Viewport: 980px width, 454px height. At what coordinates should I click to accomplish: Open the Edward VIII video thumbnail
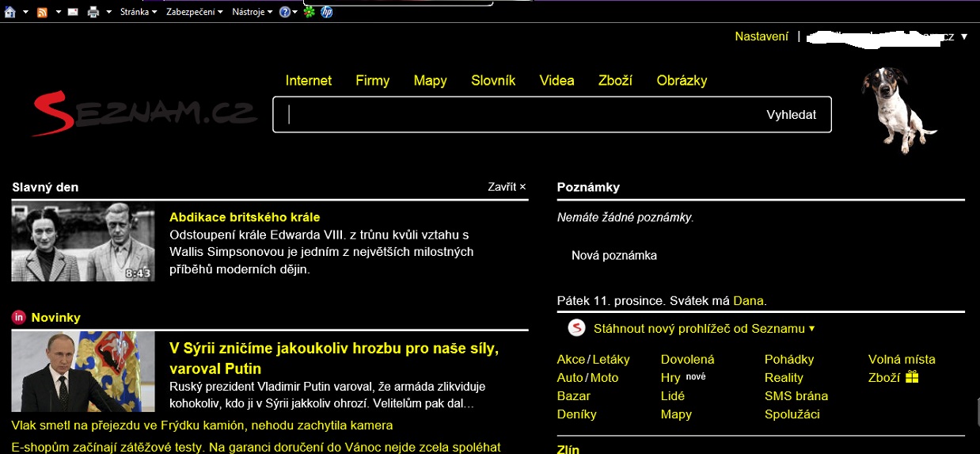83,242
